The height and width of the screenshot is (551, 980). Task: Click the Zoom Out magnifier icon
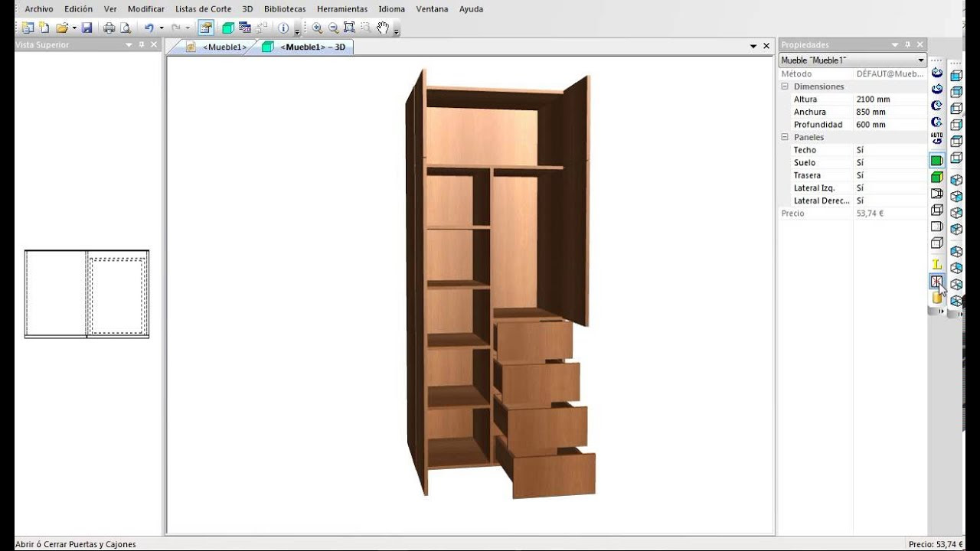pyautogui.click(x=333, y=28)
